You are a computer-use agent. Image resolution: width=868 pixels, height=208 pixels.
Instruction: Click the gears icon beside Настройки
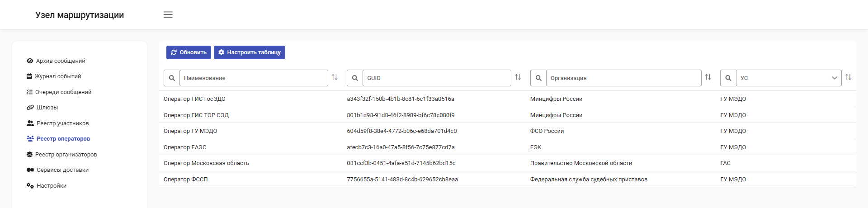click(30, 186)
